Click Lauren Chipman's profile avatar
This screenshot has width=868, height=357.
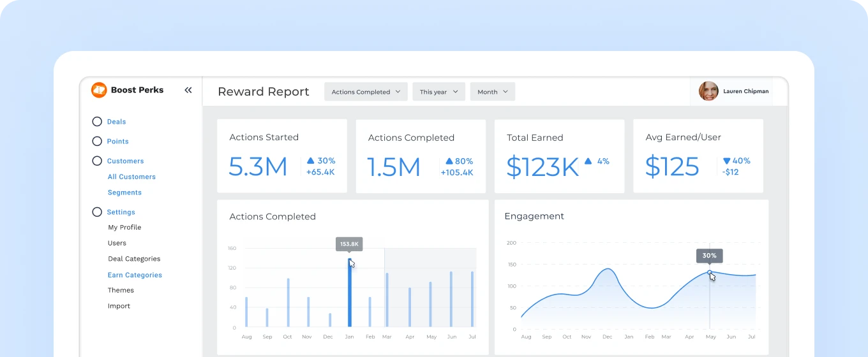coord(708,91)
